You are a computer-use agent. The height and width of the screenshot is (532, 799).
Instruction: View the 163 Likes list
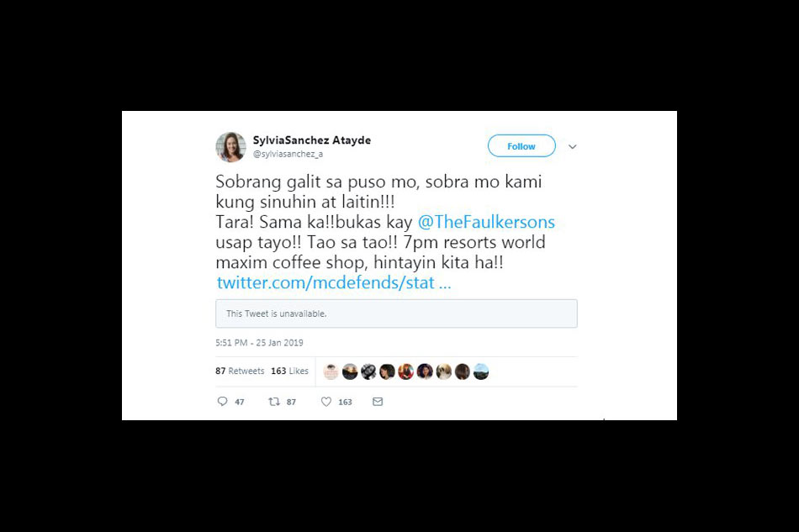[x=289, y=371]
